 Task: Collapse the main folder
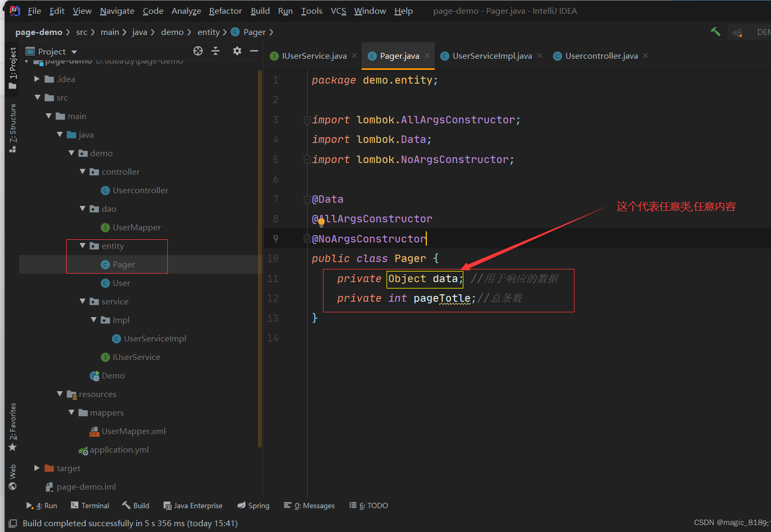[49, 116]
